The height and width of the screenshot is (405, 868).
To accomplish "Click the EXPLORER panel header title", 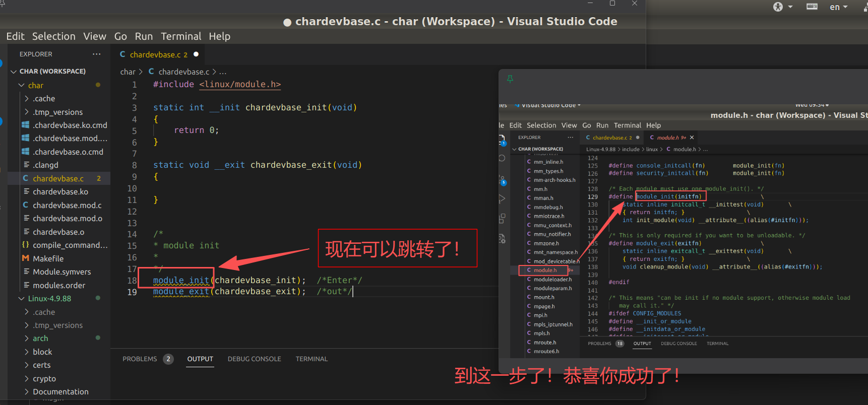I will tap(36, 54).
